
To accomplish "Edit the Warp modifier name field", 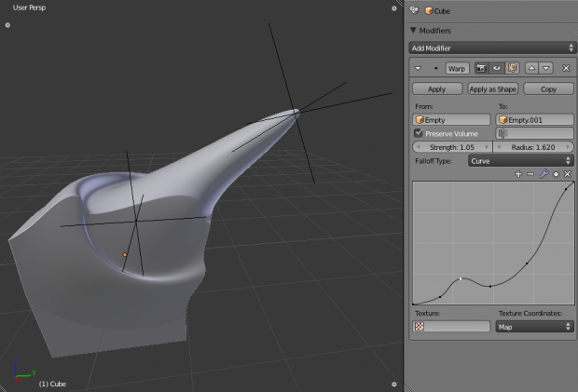I will 457,69.
